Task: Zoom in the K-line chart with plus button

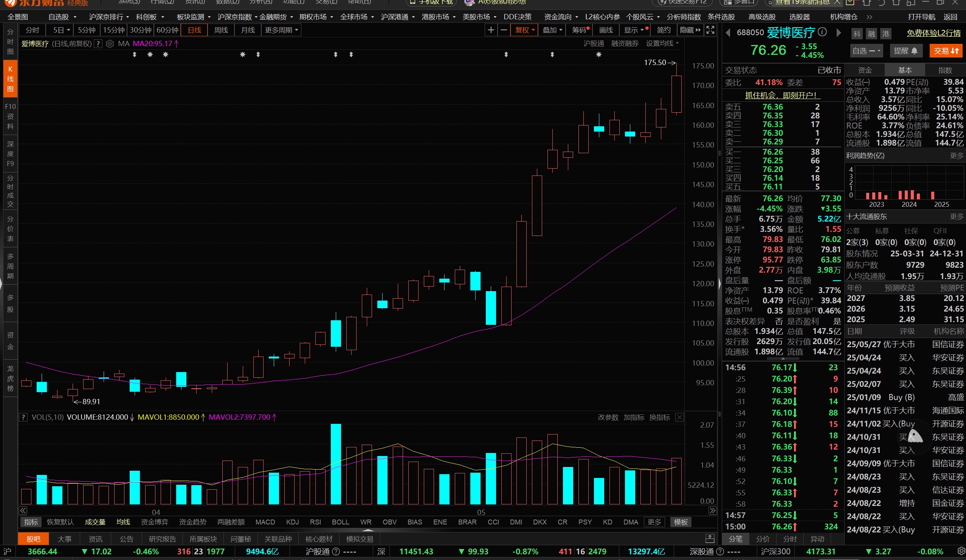Action: pyautogui.click(x=491, y=30)
